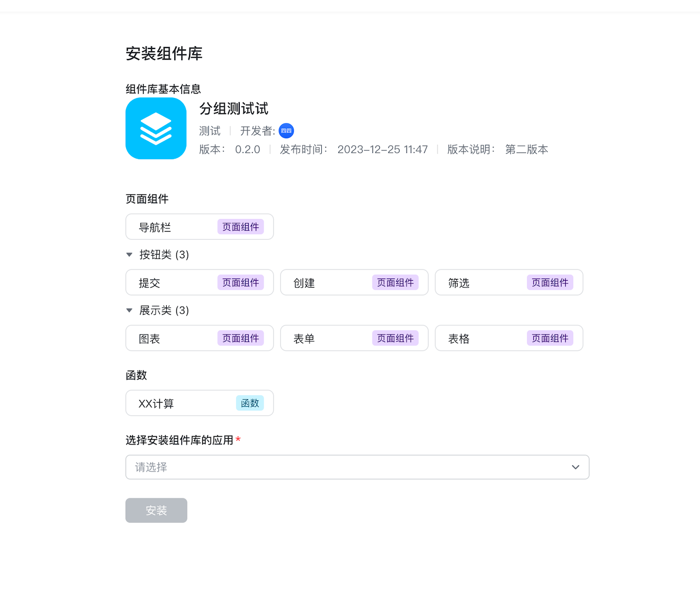
Task: Click the version number 0.2.0
Action: [248, 149]
